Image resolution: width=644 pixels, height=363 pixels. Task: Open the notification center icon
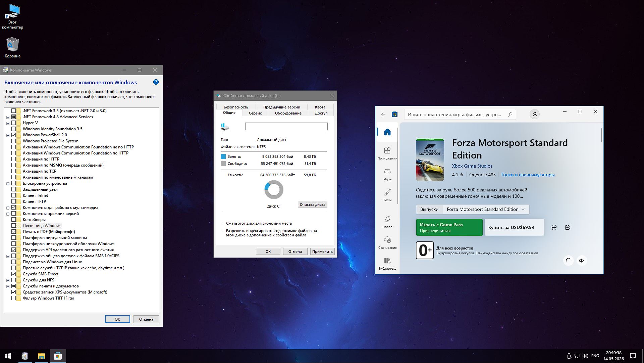click(x=633, y=356)
